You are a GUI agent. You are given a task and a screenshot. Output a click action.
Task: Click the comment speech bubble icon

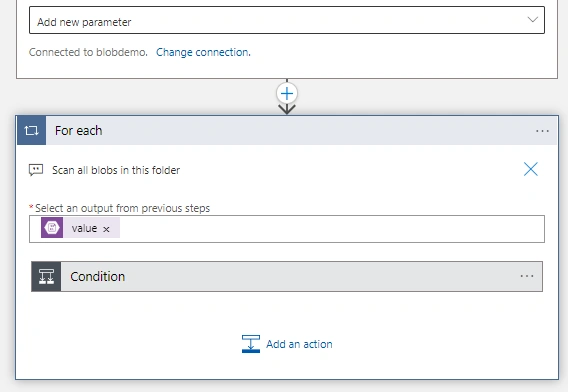(x=36, y=170)
